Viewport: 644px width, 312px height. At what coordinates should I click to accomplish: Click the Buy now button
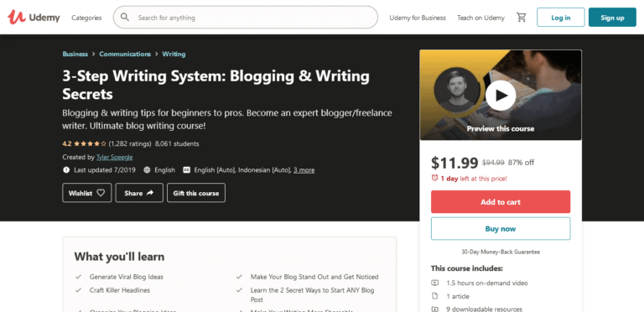click(x=501, y=229)
